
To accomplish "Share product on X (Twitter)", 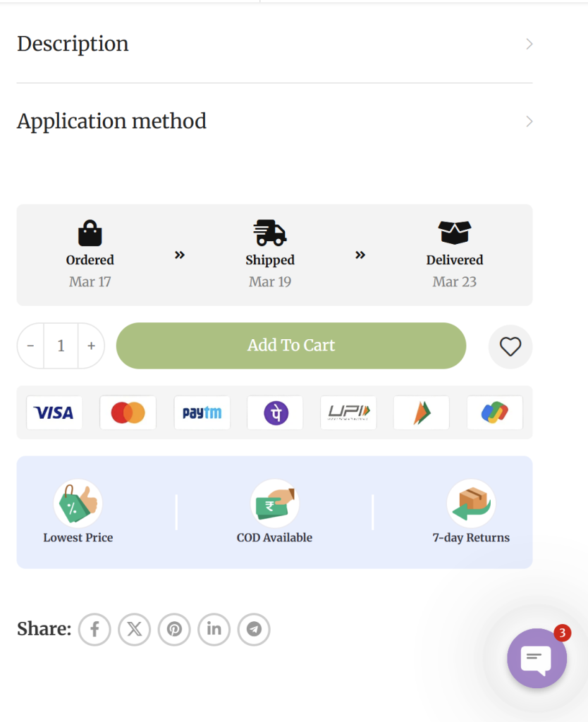I will [x=135, y=629].
